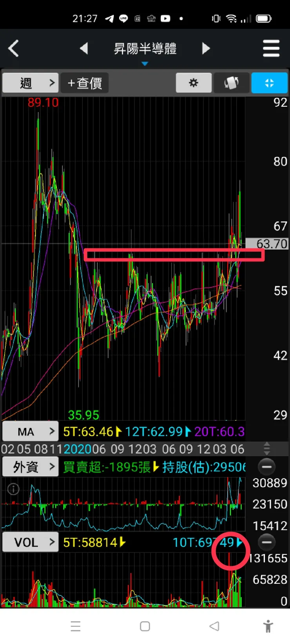Collapse the 外資 panel with minus button

pos(266,466)
